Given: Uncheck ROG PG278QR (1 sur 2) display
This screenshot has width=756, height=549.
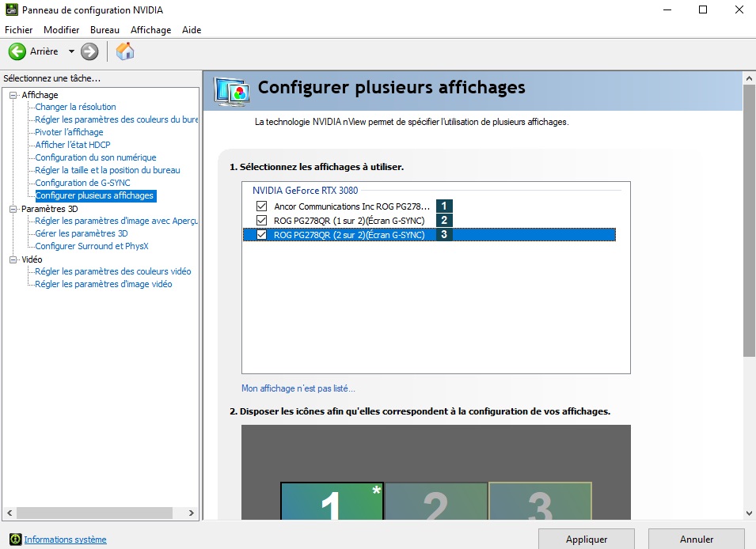Looking at the screenshot, I should click(x=261, y=220).
